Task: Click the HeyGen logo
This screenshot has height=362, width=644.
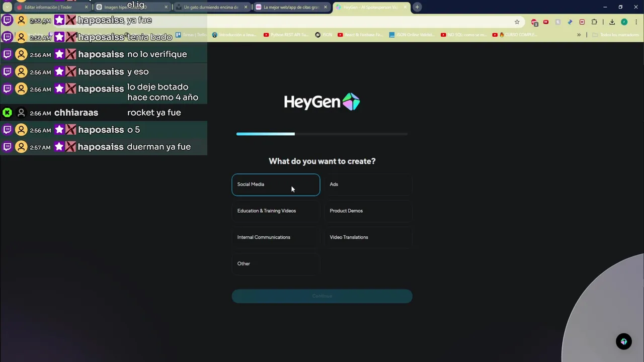Action: [322, 102]
